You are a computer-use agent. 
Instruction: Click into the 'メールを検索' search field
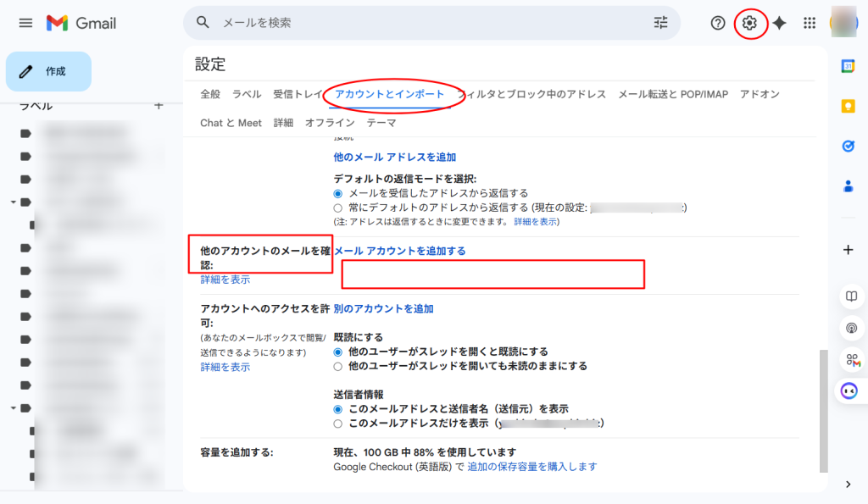coord(424,23)
